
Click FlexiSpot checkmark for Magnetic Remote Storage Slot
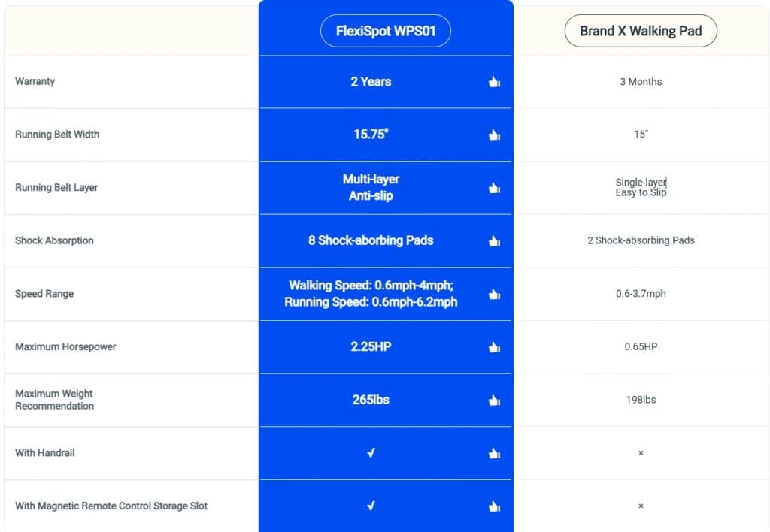[x=371, y=506]
